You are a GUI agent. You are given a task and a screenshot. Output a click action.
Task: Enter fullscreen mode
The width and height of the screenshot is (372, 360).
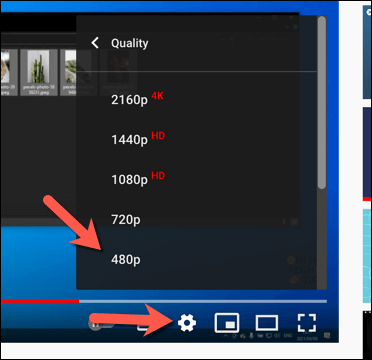tap(307, 323)
